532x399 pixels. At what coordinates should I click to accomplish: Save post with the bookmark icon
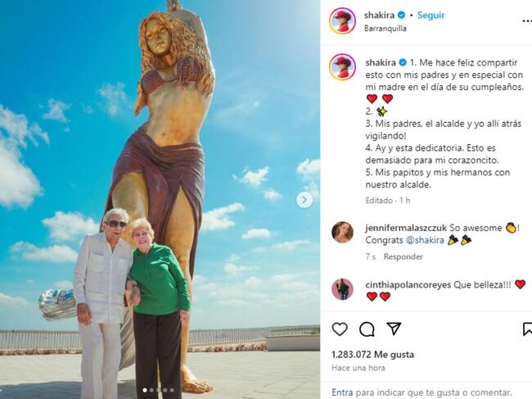click(527, 329)
